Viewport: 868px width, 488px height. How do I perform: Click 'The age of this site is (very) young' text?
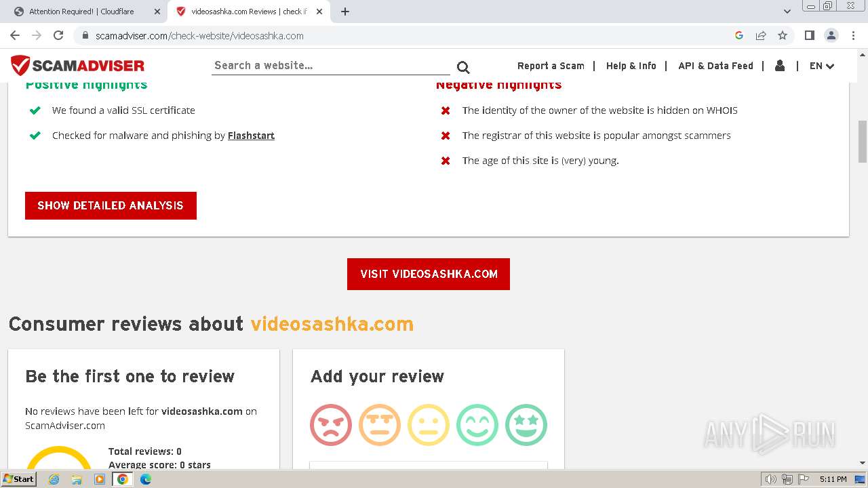click(x=540, y=161)
